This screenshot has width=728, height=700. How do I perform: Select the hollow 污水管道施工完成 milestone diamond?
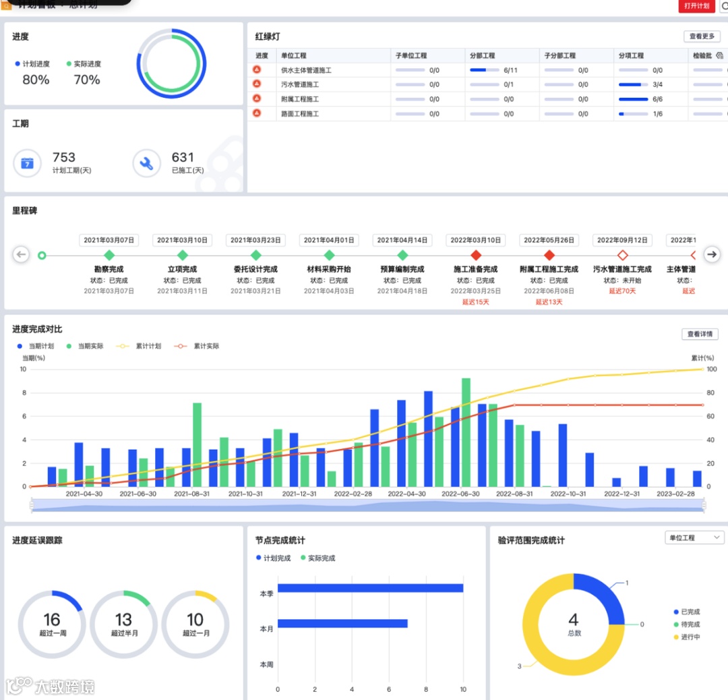click(623, 255)
